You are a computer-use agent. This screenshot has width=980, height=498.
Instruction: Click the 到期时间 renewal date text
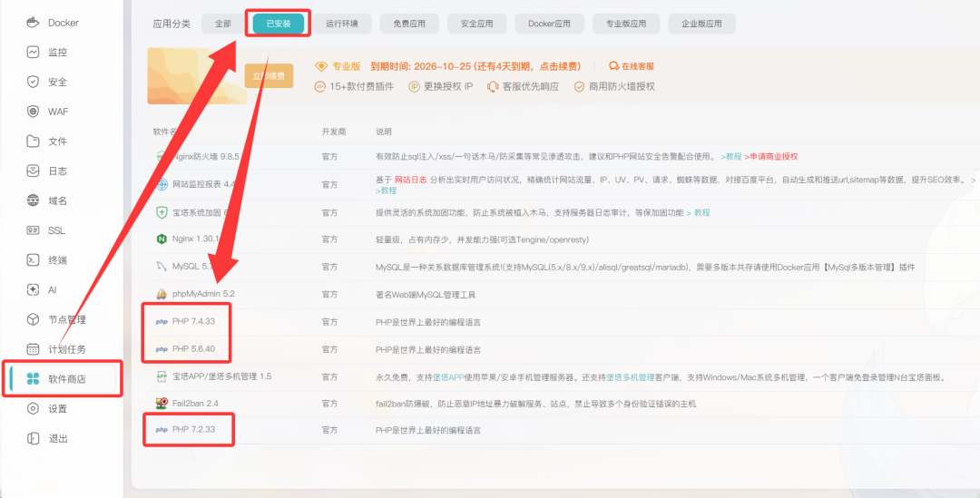[x=475, y=66]
